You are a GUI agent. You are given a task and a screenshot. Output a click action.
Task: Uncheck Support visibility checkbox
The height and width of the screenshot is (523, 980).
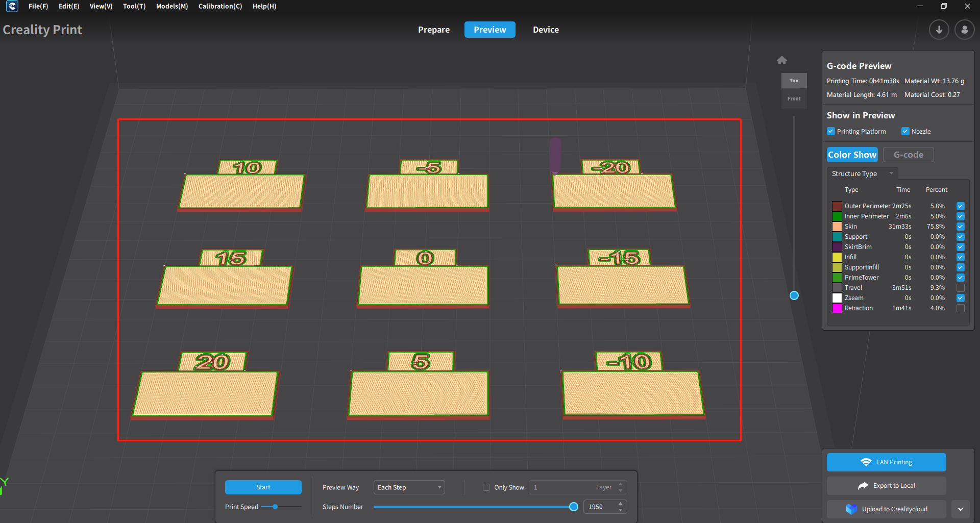tap(961, 237)
